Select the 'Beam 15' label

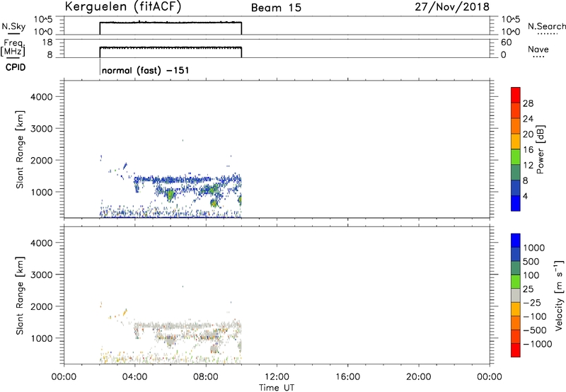(276, 8)
